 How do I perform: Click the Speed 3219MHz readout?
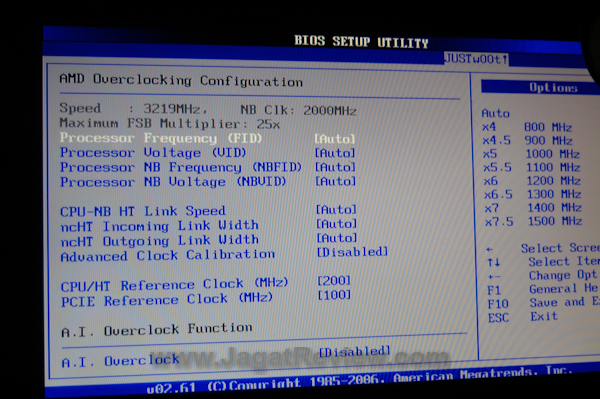point(133,109)
